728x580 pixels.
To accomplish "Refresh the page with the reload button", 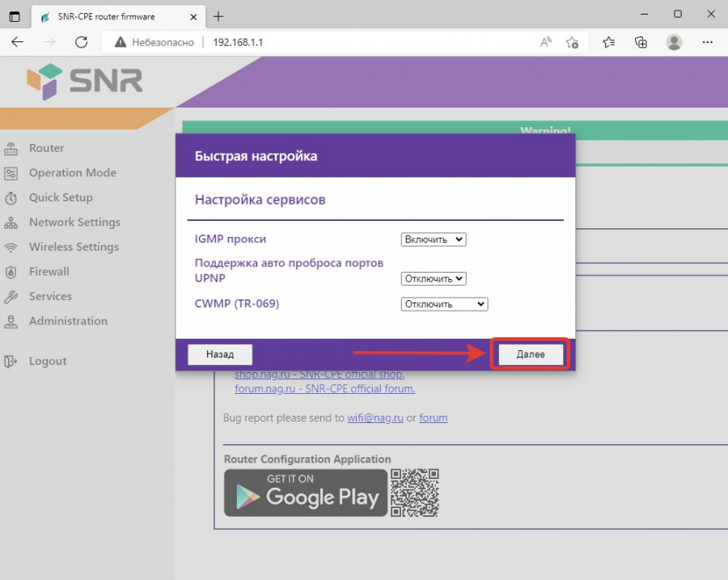I will (x=81, y=42).
